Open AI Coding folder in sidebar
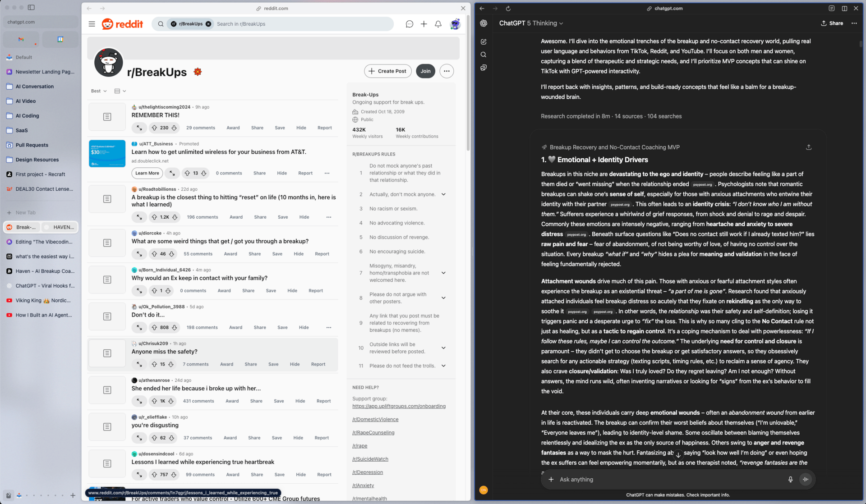 [28, 116]
